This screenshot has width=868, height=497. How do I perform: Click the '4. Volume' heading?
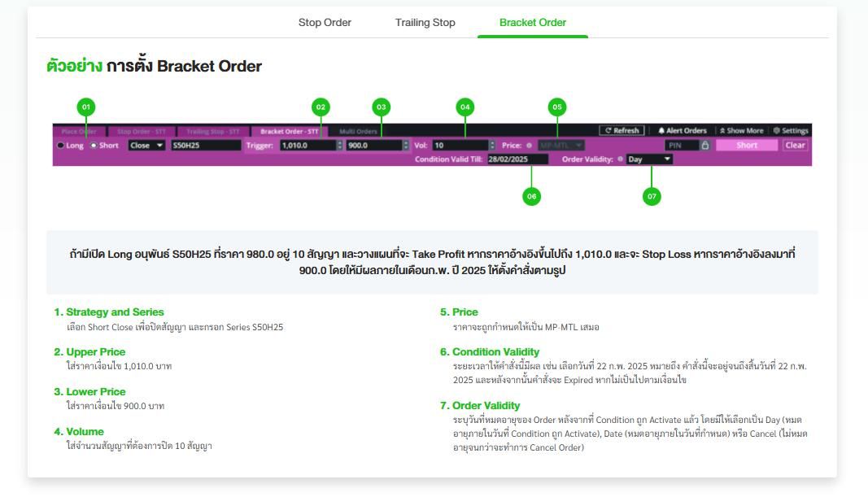pyautogui.click(x=79, y=432)
